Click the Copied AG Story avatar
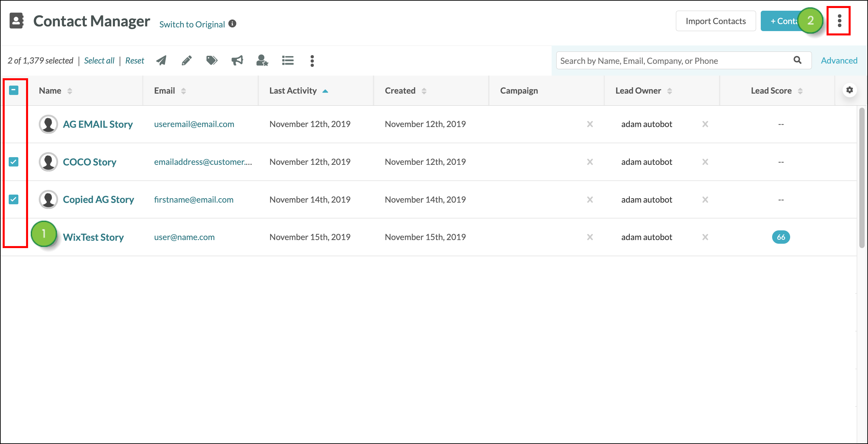Screen dimensions: 868x444 pyautogui.click(x=48, y=199)
